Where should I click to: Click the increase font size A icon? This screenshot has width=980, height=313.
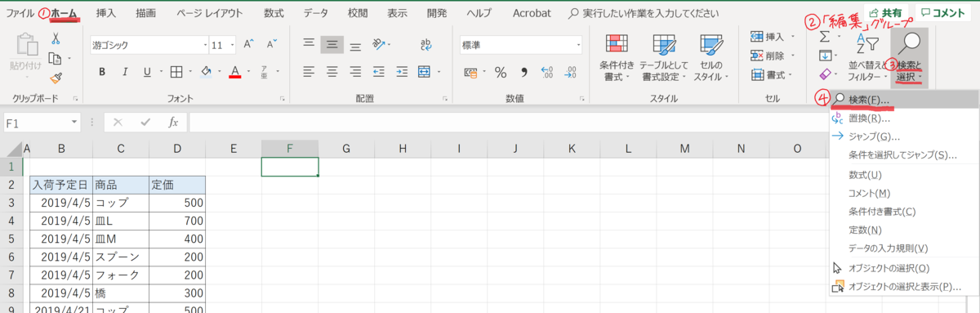248,45
